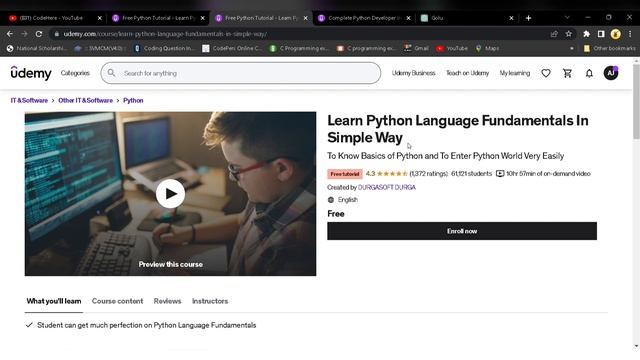Image resolution: width=640 pixels, height=360 pixels.
Task: Click the Udemy logo
Action: pos(31,73)
